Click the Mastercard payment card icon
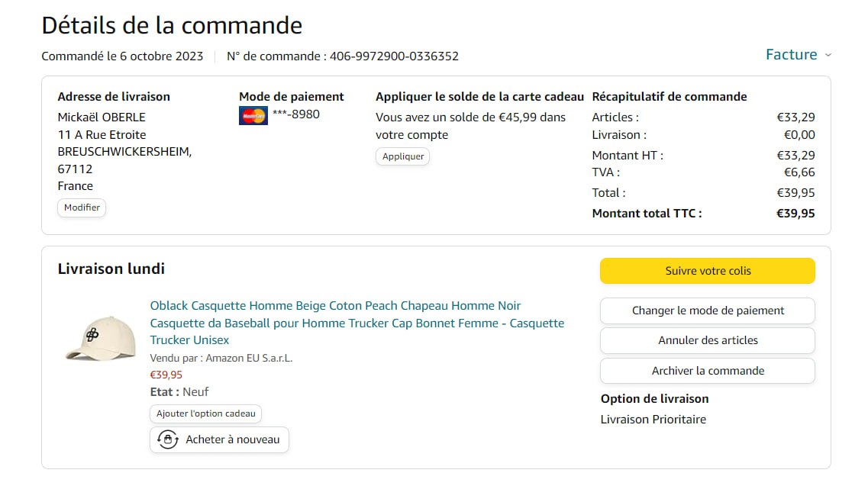This screenshot has width=868, height=502. pos(253,116)
